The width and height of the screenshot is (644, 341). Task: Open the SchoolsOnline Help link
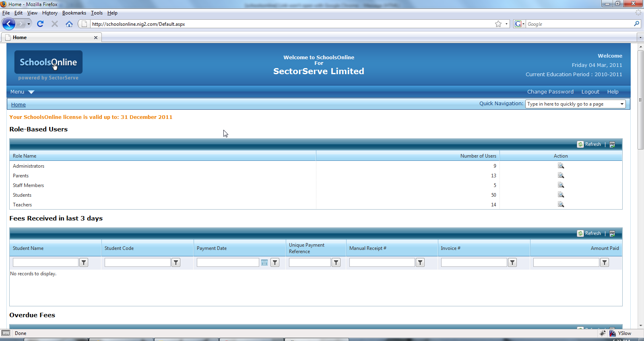point(613,92)
